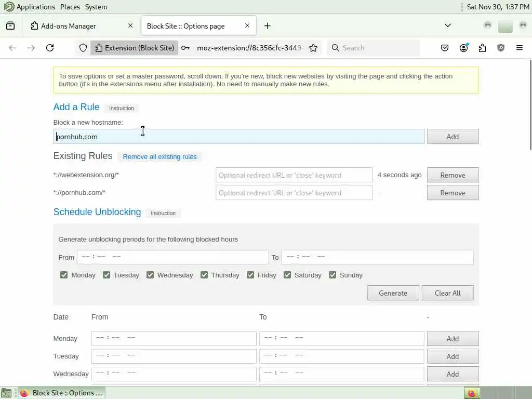This screenshot has width=532, height=399.
Task: Remove the pornhub.com rule
Action: 453,193
